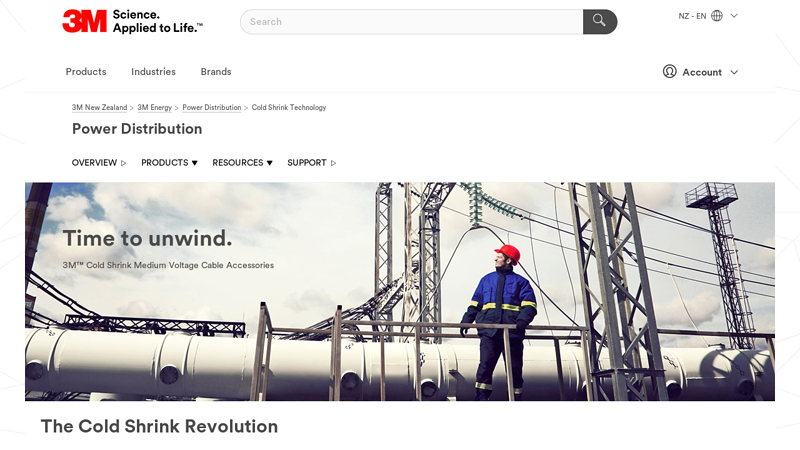
Task: Expand the PRODUCTS submenu
Action: pyautogui.click(x=169, y=163)
